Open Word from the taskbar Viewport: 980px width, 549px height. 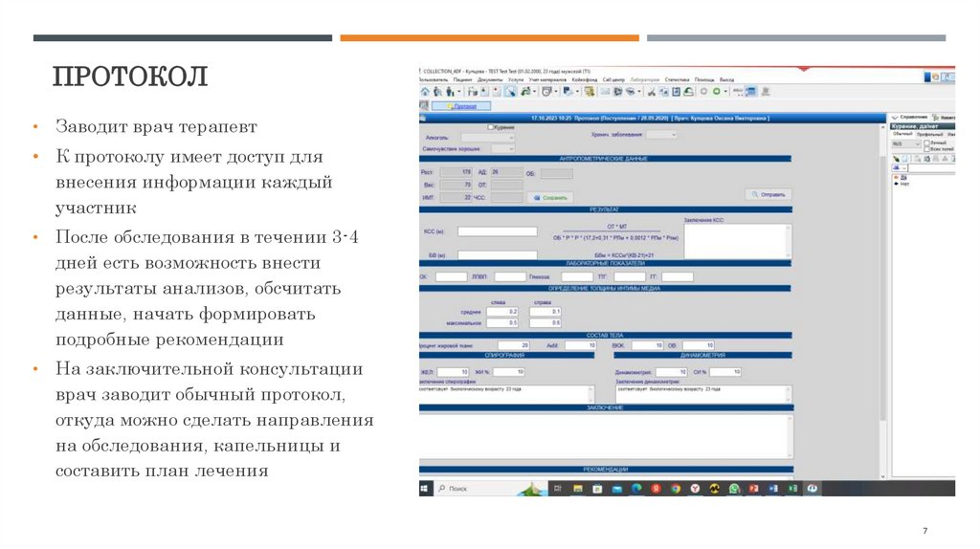pyautogui.click(x=773, y=489)
